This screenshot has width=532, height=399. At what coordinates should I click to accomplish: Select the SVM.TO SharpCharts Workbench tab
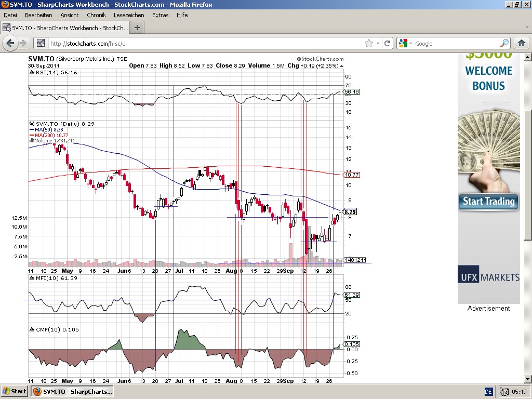65,28
